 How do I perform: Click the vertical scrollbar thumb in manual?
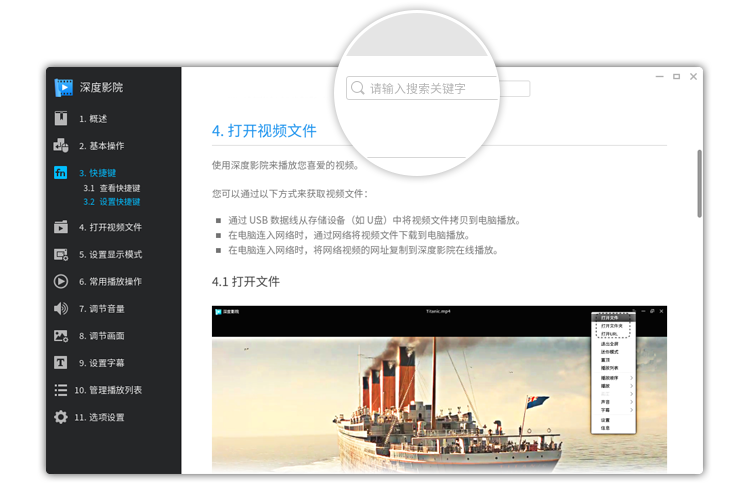coord(699,184)
